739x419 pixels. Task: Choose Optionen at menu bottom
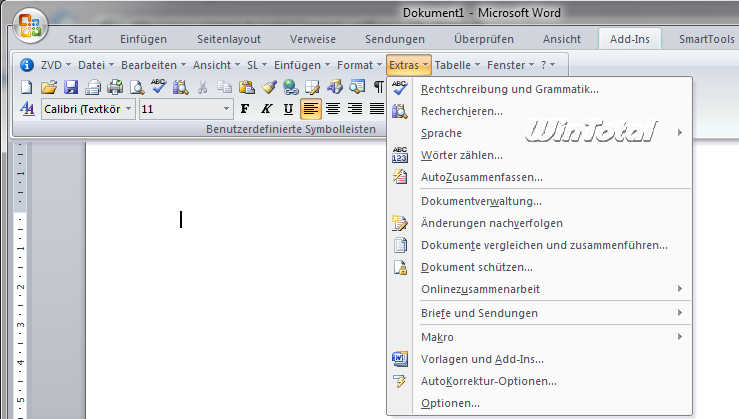pos(539,403)
